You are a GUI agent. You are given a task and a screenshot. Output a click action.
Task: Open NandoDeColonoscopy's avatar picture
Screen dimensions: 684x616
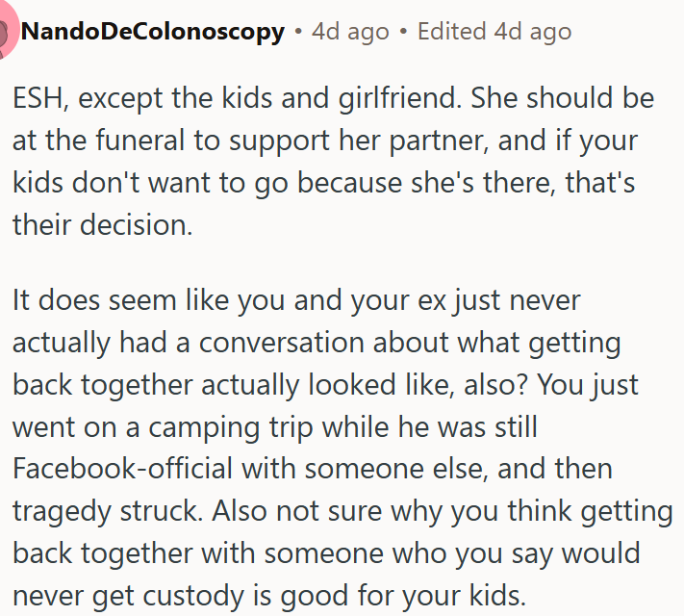coord(6,33)
